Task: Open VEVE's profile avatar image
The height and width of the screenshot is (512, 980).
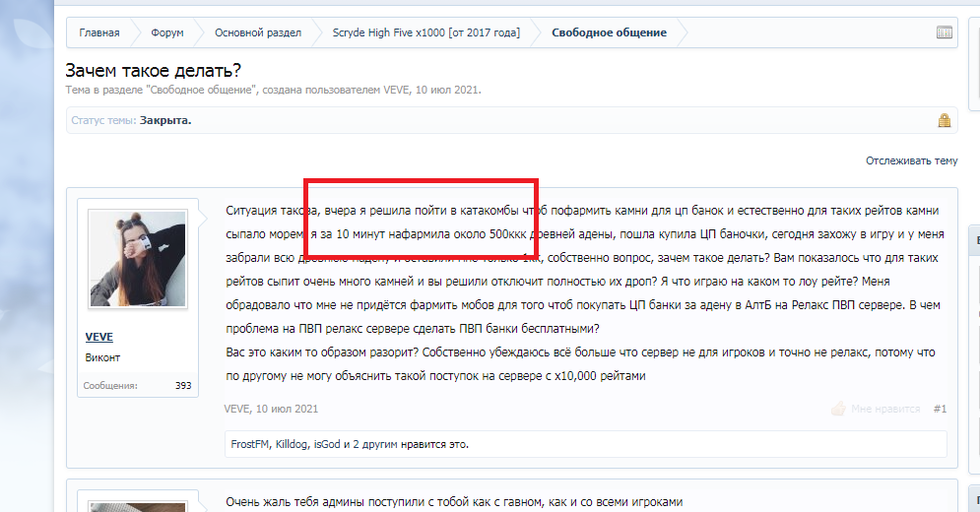Action: tap(138, 259)
